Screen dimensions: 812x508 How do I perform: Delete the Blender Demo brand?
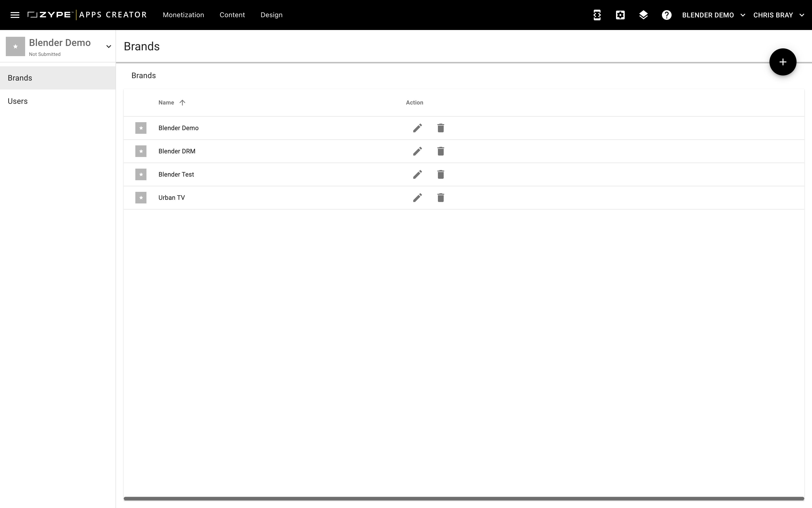coord(441,128)
